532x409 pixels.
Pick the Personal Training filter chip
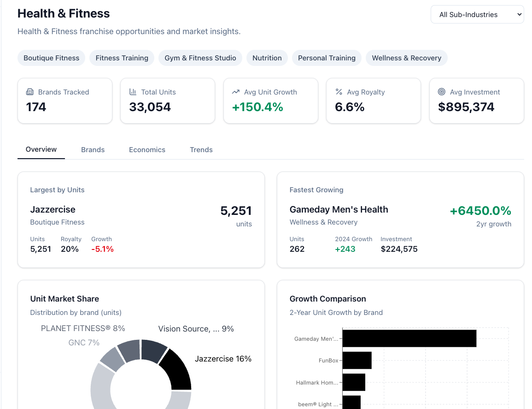tap(327, 58)
